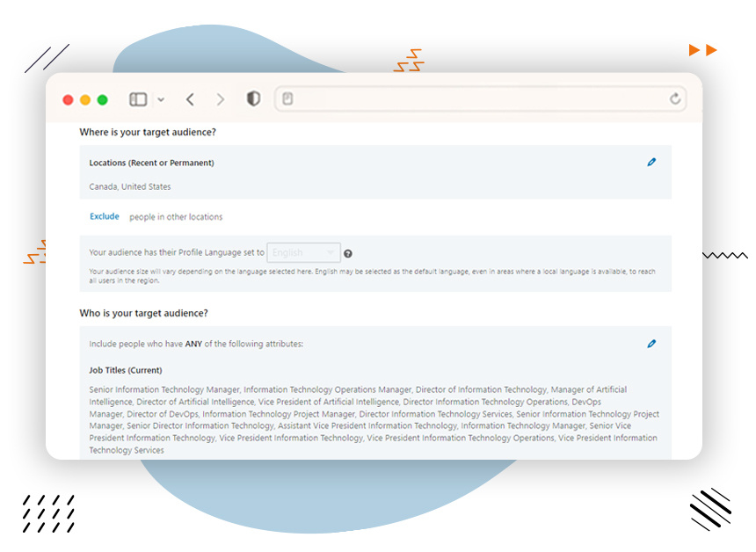Open the Profile Language help question mark
The width and height of the screenshot is (756, 552).
(348, 253)
